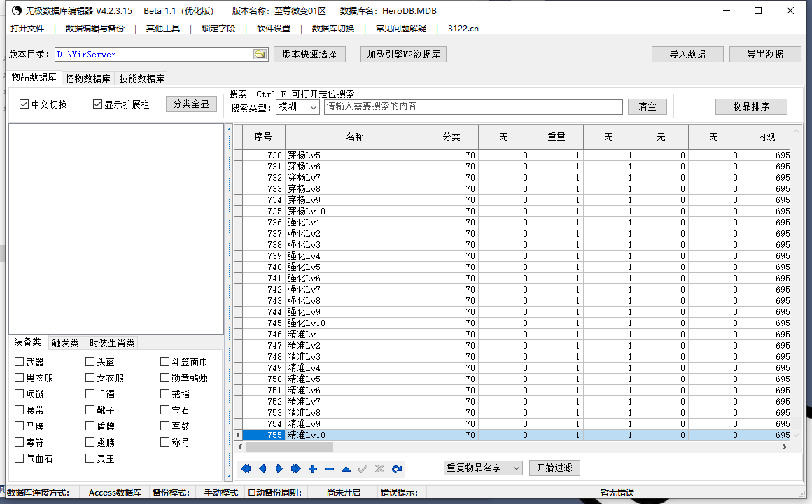Clear search with the 清空 button
The width and height of the screenshot is (812, 504).
(647, 106)
